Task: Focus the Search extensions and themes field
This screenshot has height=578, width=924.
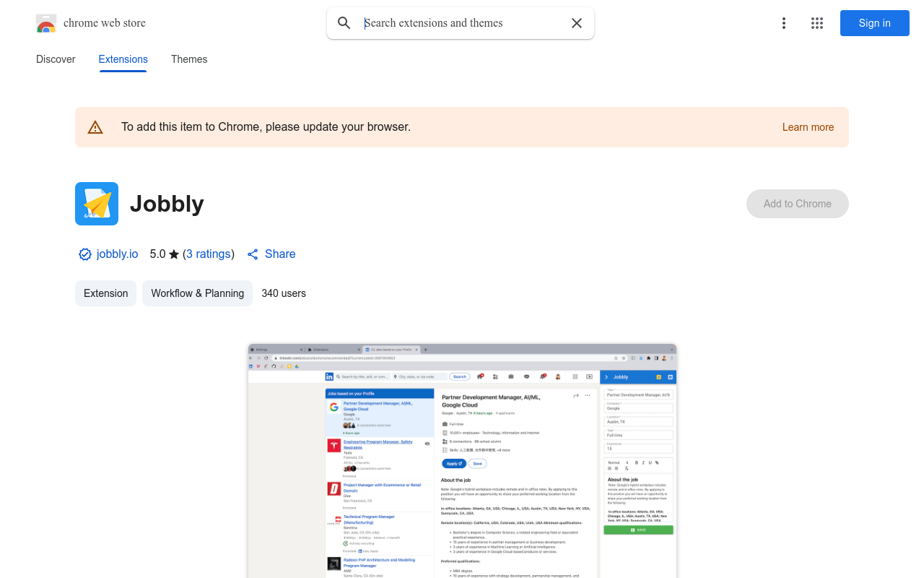Action: pos(462,23)
